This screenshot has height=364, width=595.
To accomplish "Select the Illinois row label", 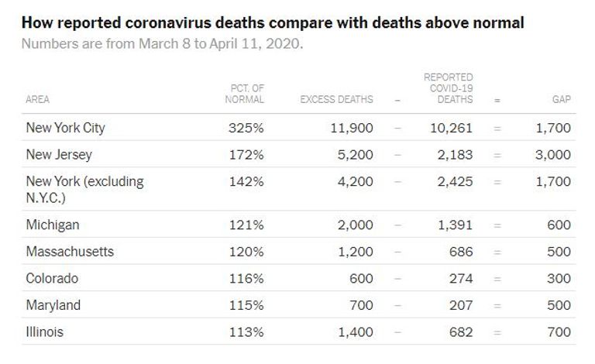I will (x=45, y=332).
